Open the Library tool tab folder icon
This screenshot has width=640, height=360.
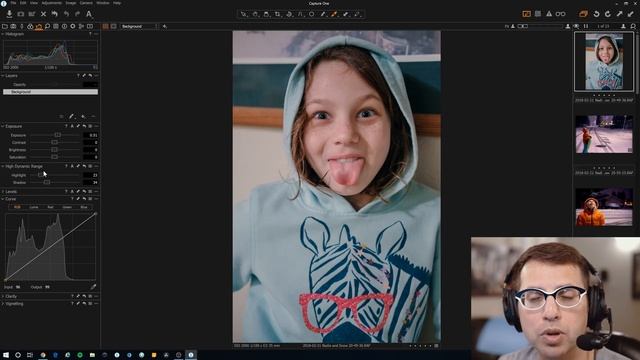tap(5, 26)
